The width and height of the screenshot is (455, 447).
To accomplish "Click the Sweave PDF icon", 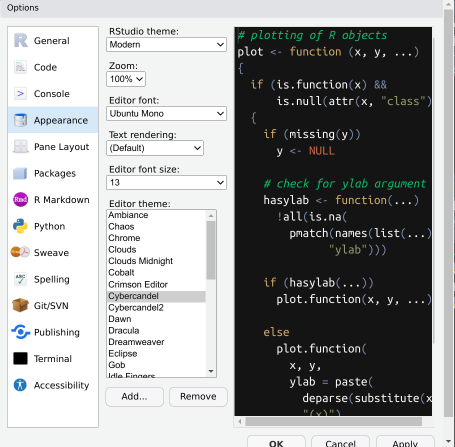I will (x=20, y=252).
